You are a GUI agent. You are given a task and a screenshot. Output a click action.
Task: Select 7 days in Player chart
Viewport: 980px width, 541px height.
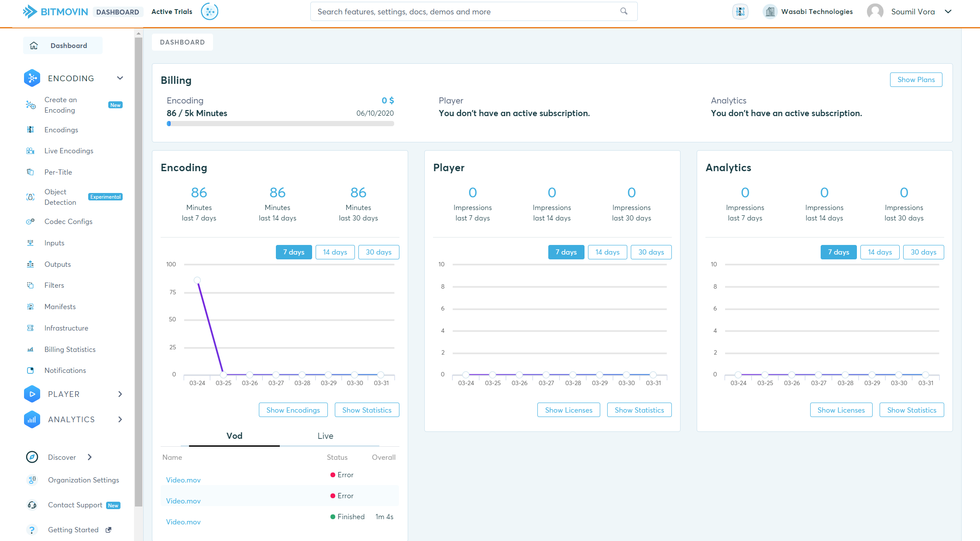(566, 252)
